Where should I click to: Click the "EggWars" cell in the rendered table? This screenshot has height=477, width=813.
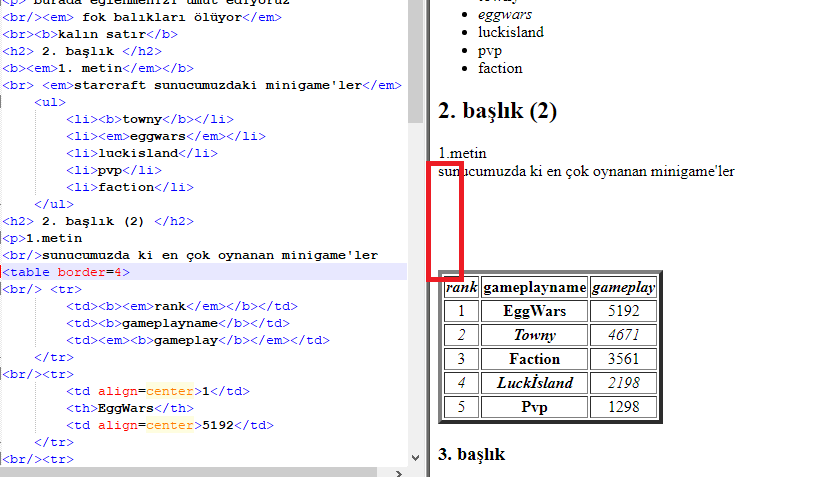(535, 311)
